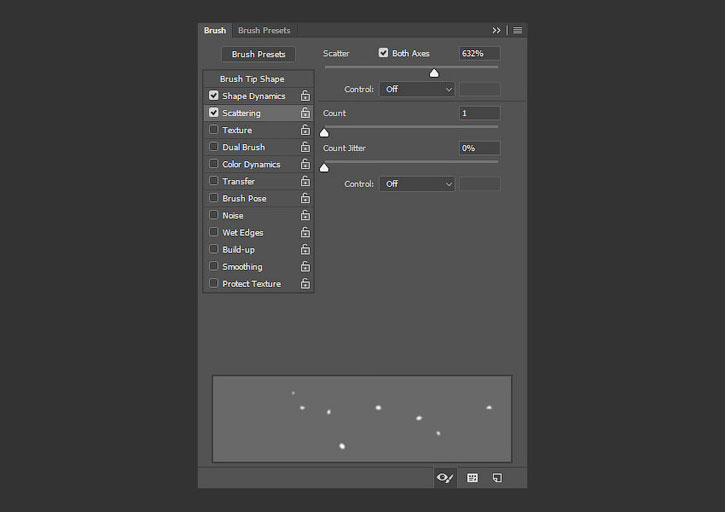Open the Brush Tip Shape settings
The image size is (725, 512).
point(252,79)
